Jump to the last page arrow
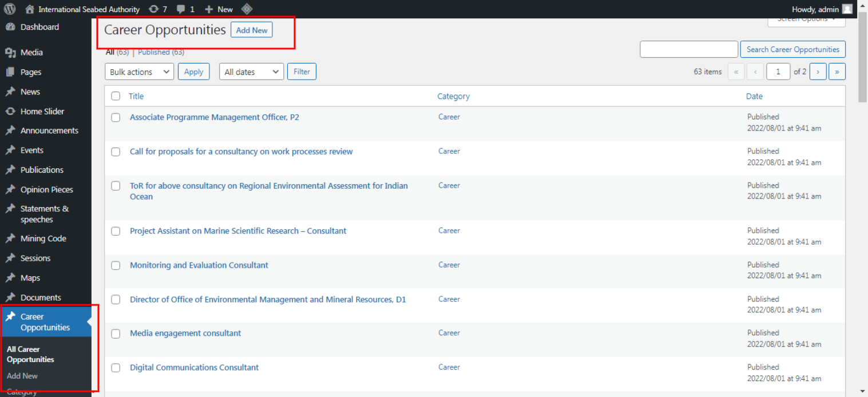This screenshot has width=868, height=397. pos(837,72)
